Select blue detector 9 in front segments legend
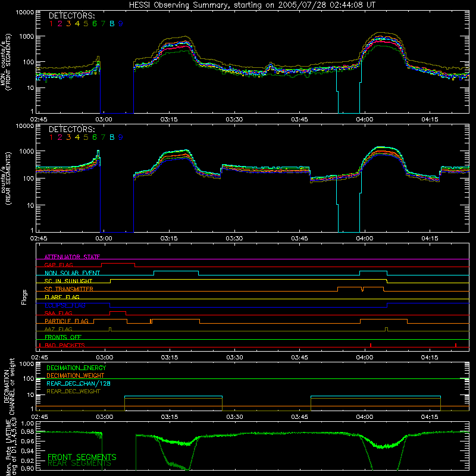476x476 pixels. coord(121,24)
